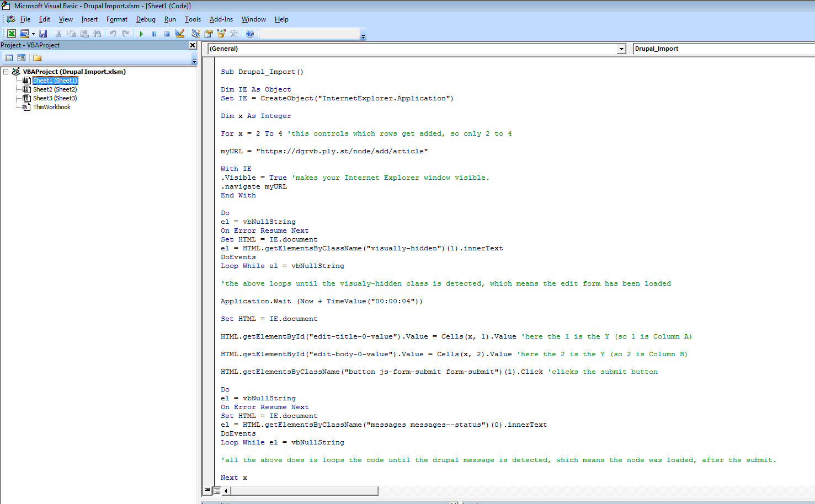
Task: Select VBAProject (Drupal Import.xlsm) tree item
Action: coord(74,72)
